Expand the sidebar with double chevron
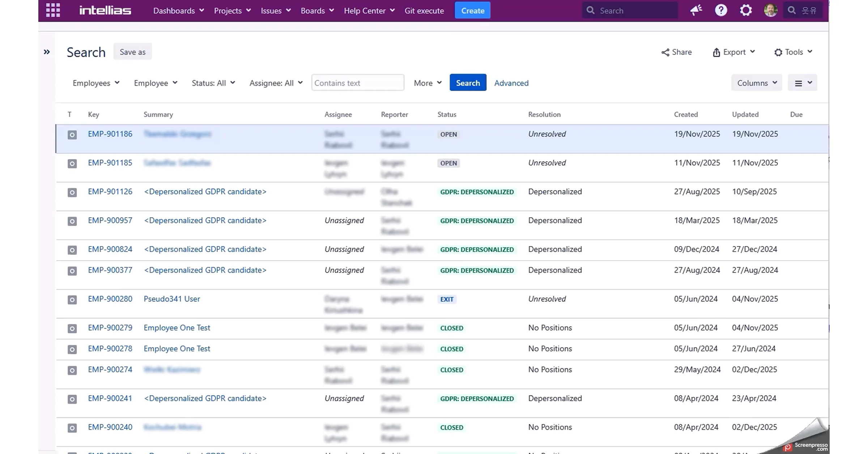This screenshot has width=868, height=454. click(47, 52)
